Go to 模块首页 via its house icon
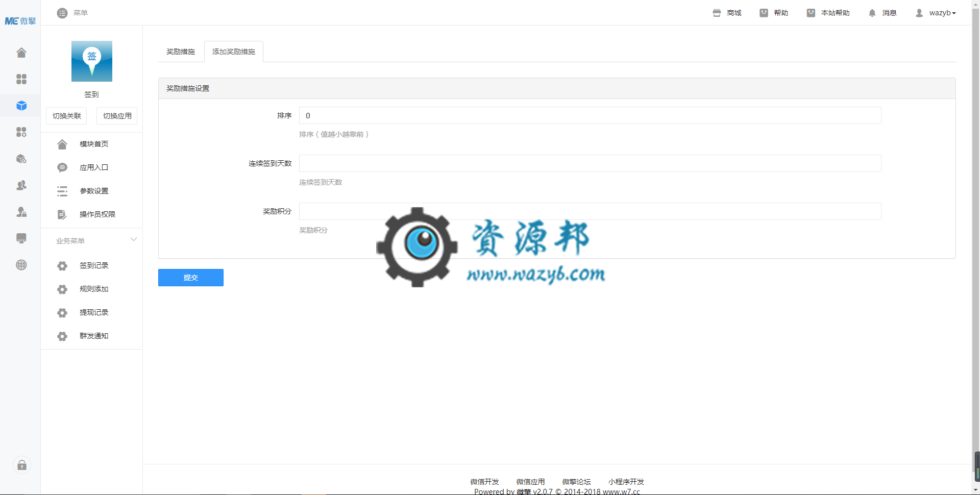 (x=62, y=144)
